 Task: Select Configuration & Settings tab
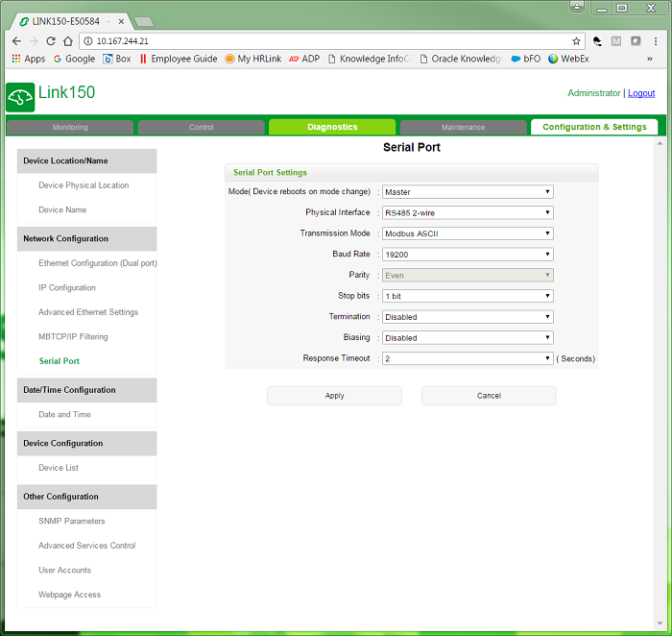click(x=594, y=127)
